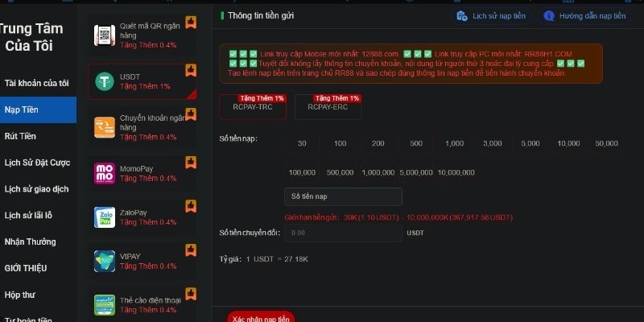Click the deposit history icon
644x322 pixels.
click(461, 15)
